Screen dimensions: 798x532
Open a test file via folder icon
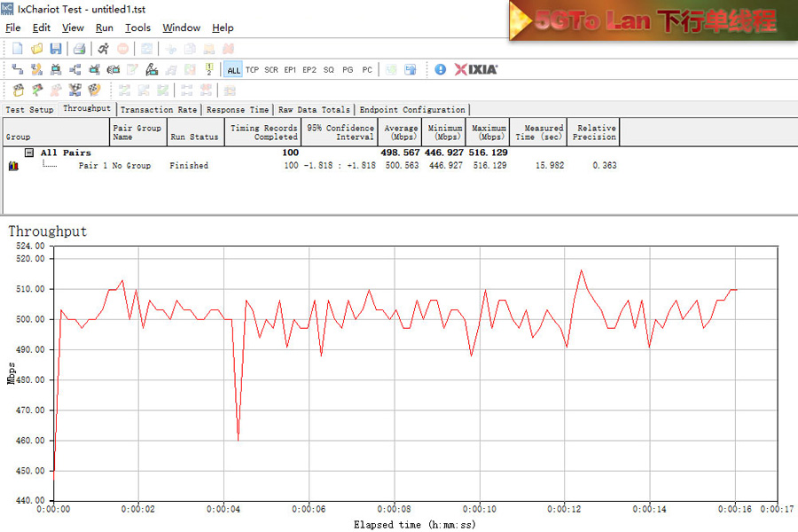tap(36, 49)
